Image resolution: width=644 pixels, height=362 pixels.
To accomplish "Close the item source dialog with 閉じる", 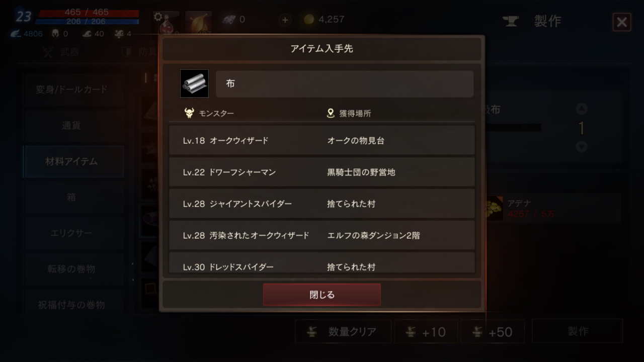I will click(322, 295).
